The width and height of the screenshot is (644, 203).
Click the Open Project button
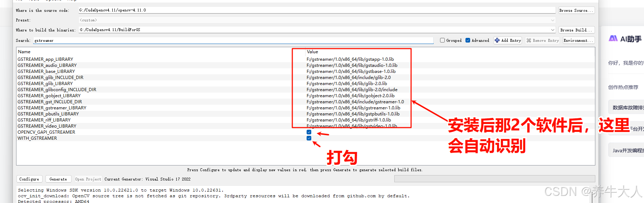click(x=88, y=179)
